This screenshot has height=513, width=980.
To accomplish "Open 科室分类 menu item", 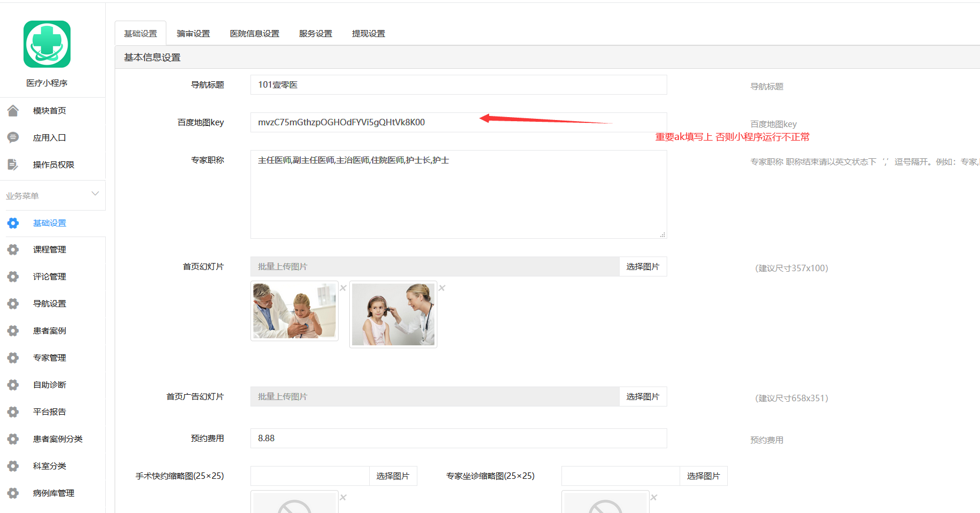I will pos(49,466).
